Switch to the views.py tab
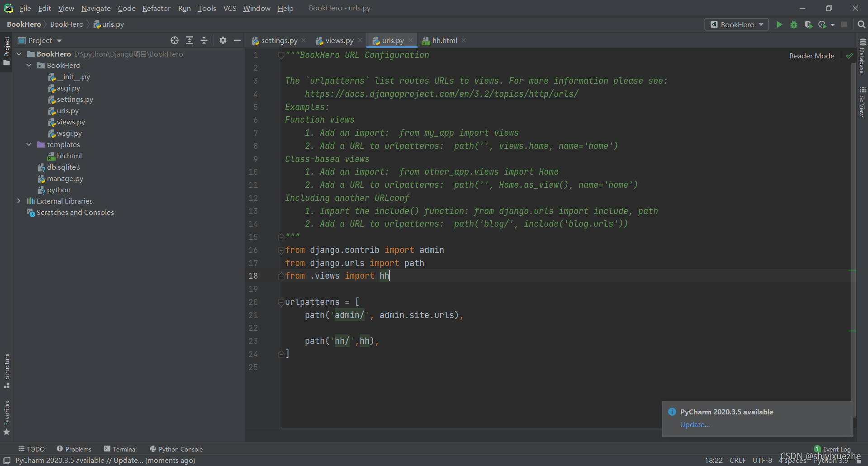868x466 pixels. pos(339,40)
